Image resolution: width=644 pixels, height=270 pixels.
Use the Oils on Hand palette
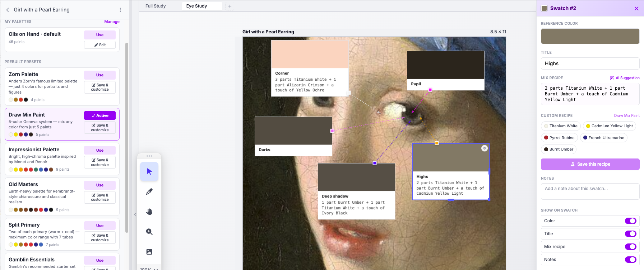[x=100, y=35]
